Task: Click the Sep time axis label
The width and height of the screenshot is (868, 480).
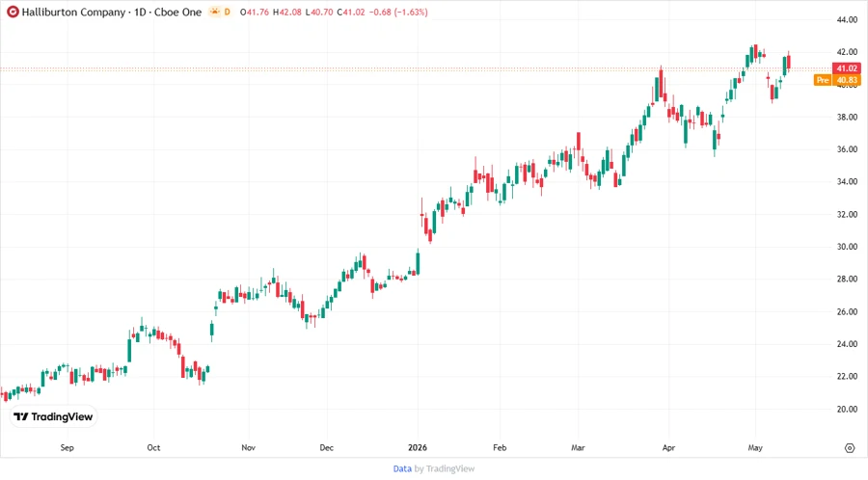Action: (x=67, y=448)
